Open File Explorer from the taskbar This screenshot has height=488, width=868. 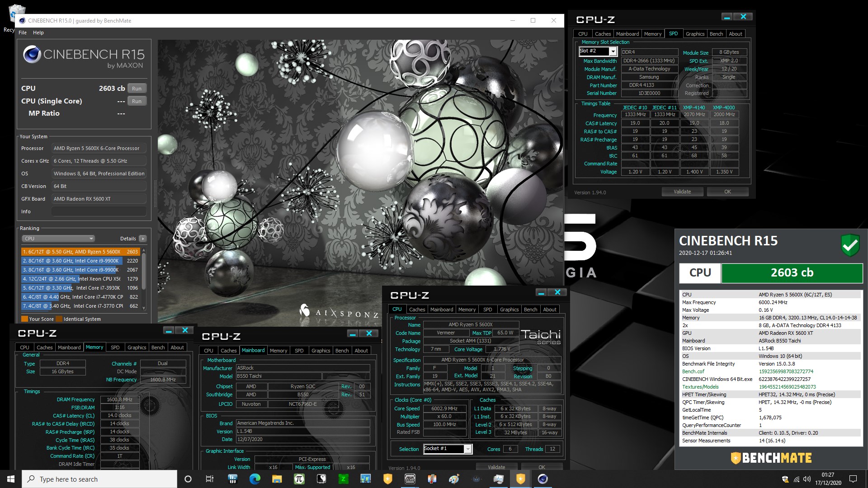point(277,479)
